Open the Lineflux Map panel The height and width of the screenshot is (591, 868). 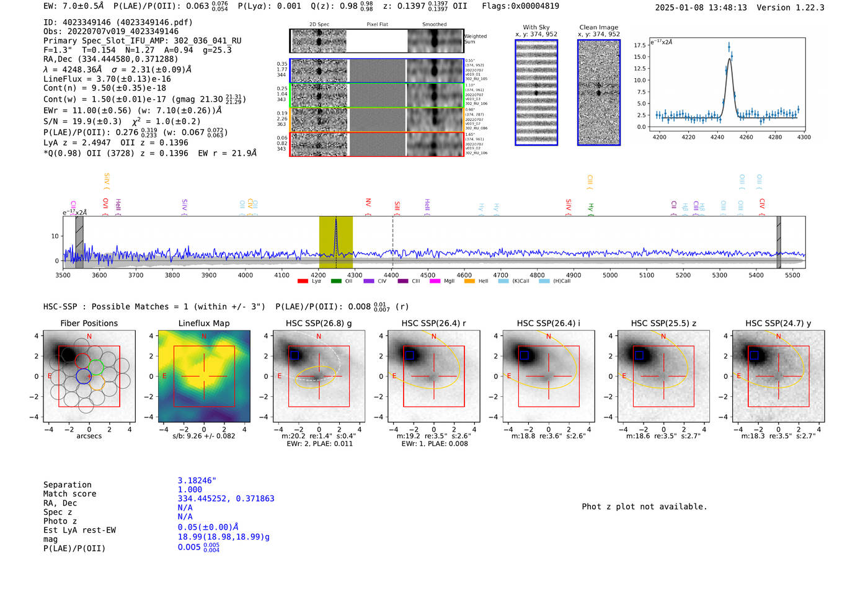tap(204, 376)
